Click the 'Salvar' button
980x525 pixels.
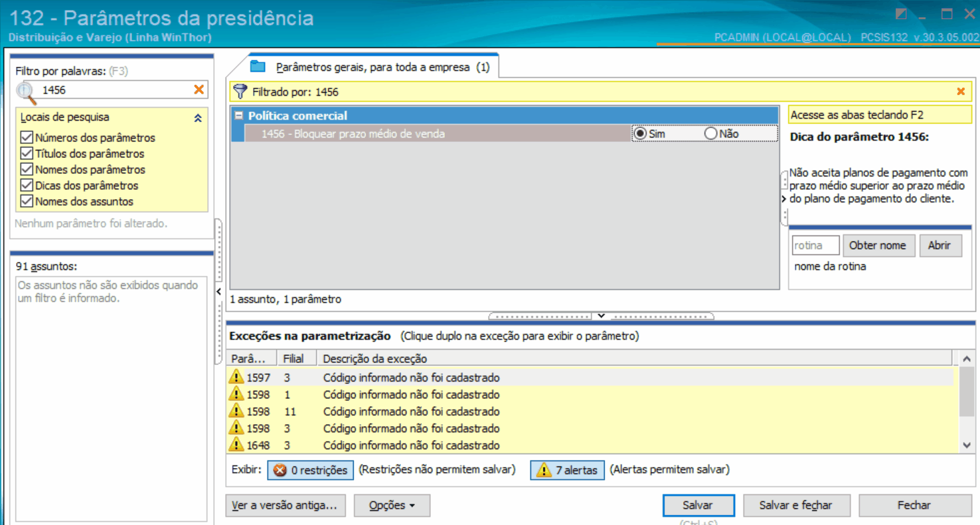(x=698, y=506)
